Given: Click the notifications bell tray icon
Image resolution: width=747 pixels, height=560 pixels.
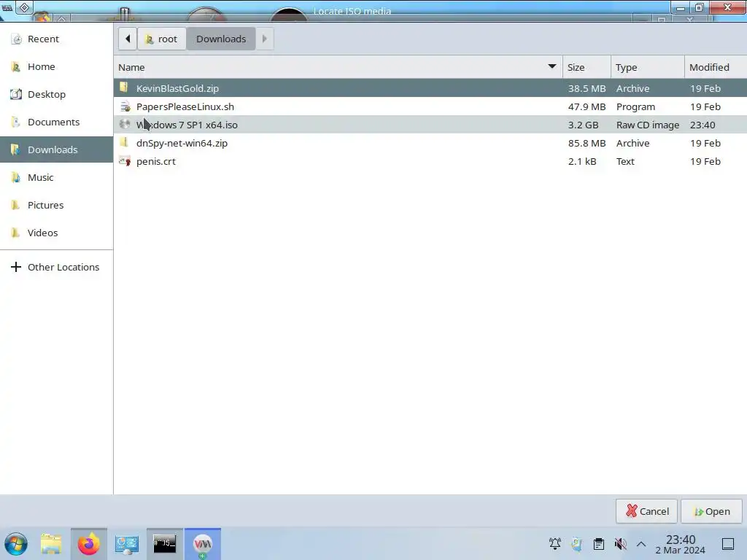Looking at the screenshot, I should pos(554,543).
